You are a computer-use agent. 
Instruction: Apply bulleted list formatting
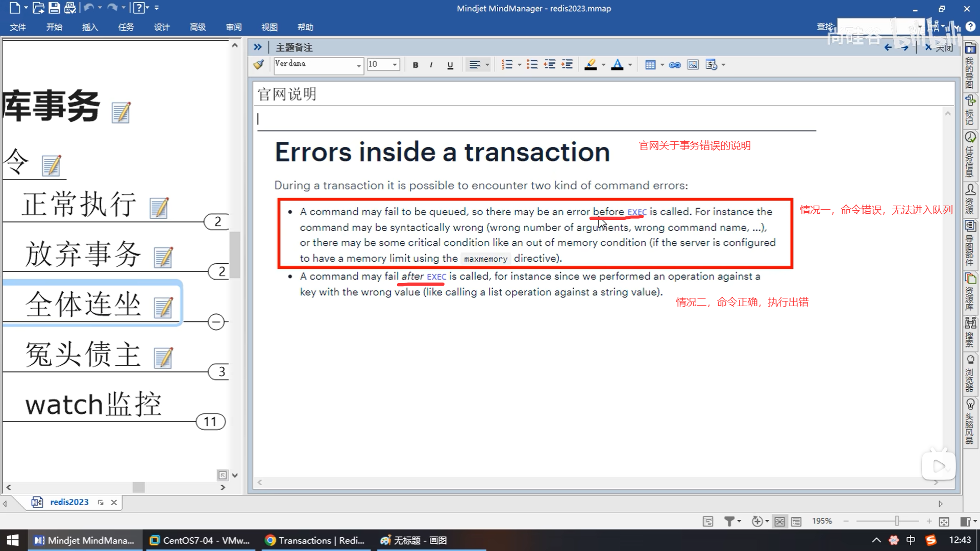tap(532, 65)
